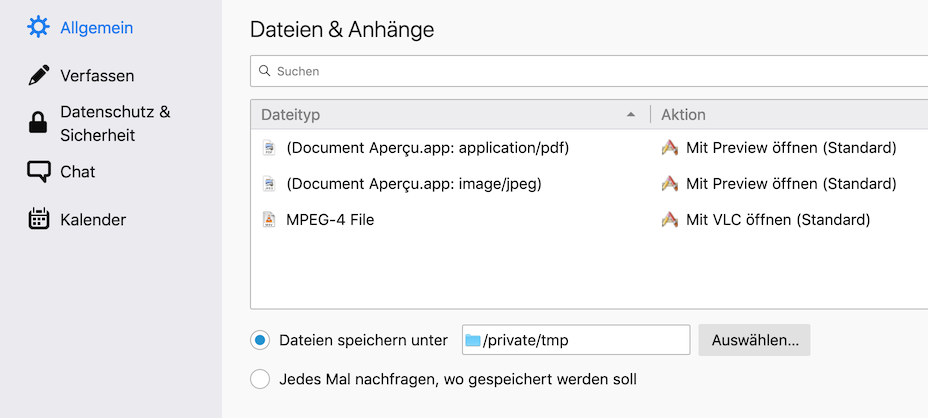Image resolution: width=928 pixels, height=418 pixels.
Task: Click the image/jpeg file type icon
Action: point(268,184)
